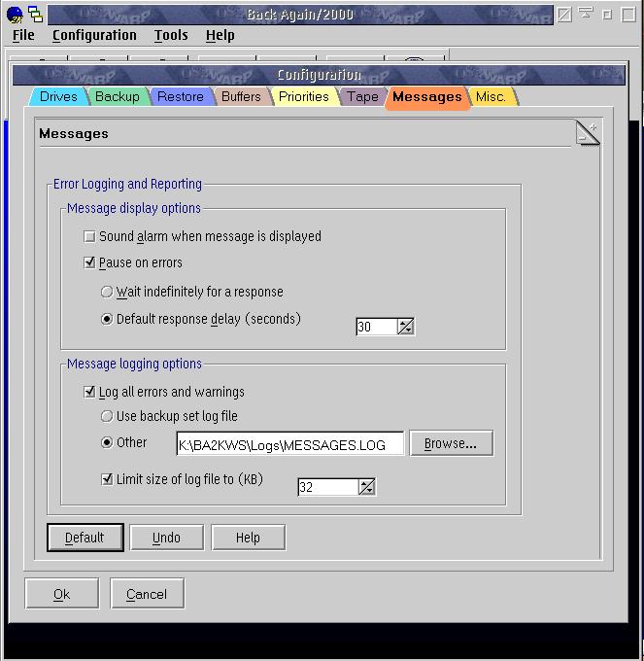Click Browse... to choose a log file
This screenshot has height=661, width=644.
tap(451, 443)
